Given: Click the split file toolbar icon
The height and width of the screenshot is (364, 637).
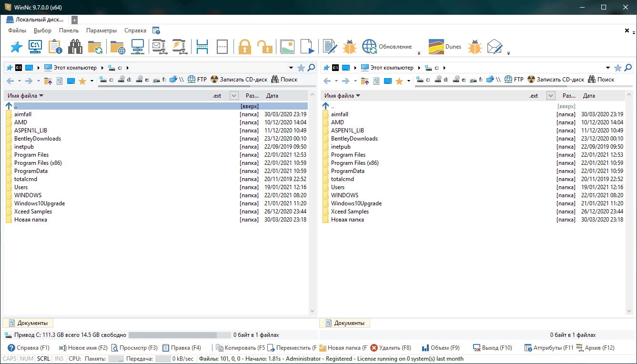Looking at the screenshot, I should click(202, 47).
